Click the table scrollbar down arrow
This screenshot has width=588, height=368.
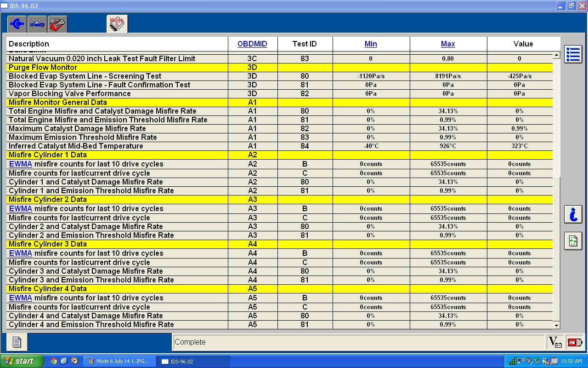556,325
